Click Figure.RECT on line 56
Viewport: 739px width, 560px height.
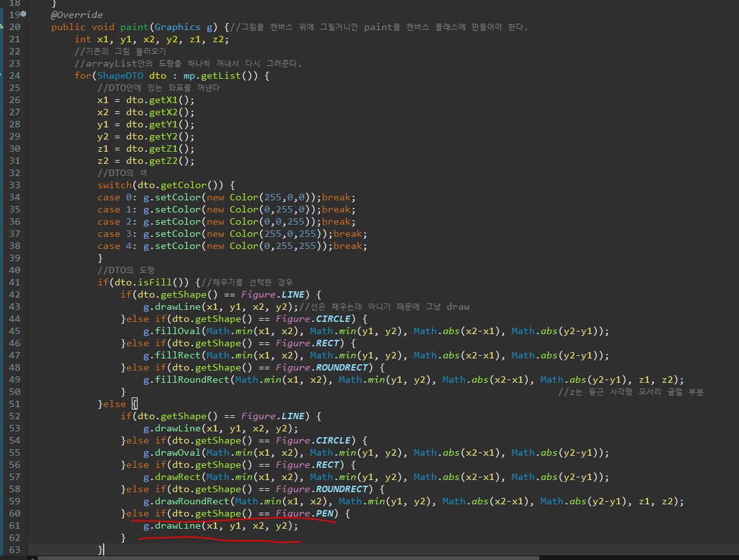pyautogui.click(x=307, y=465)
